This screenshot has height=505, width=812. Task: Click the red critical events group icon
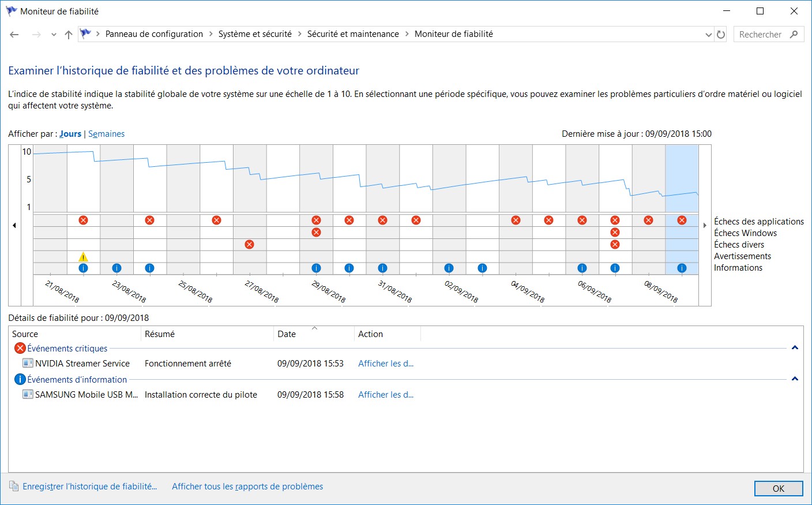click(x=20, y=348)
